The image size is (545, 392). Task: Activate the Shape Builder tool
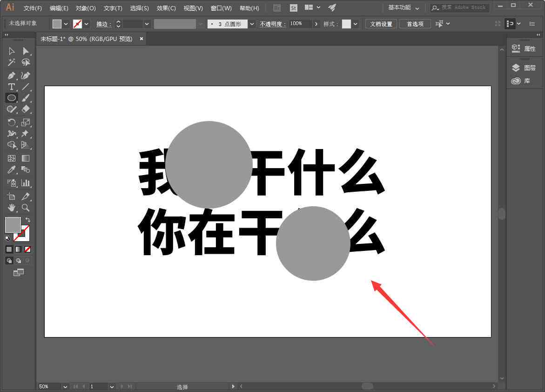click(12, 145)
